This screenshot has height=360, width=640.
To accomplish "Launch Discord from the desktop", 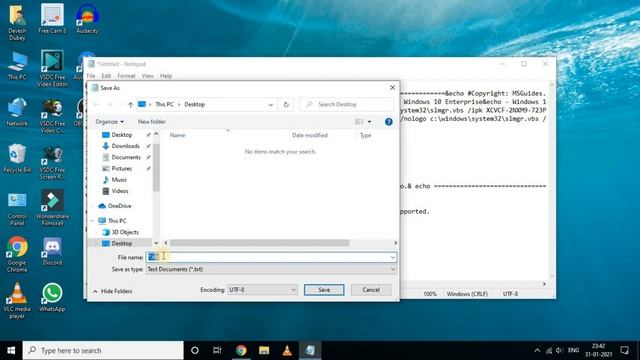I will (52, 251).
